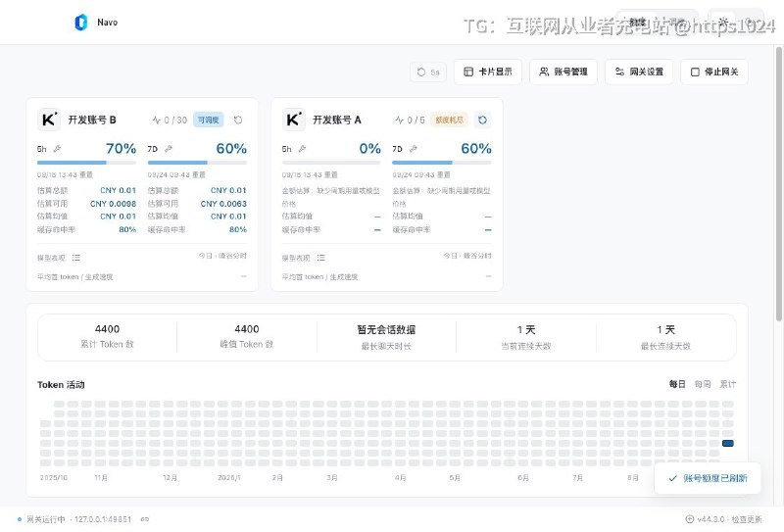The height and width of the screenshot is (532, 784).
Task: Switch Token activity to 每周 view
Action: coord(703,384)
